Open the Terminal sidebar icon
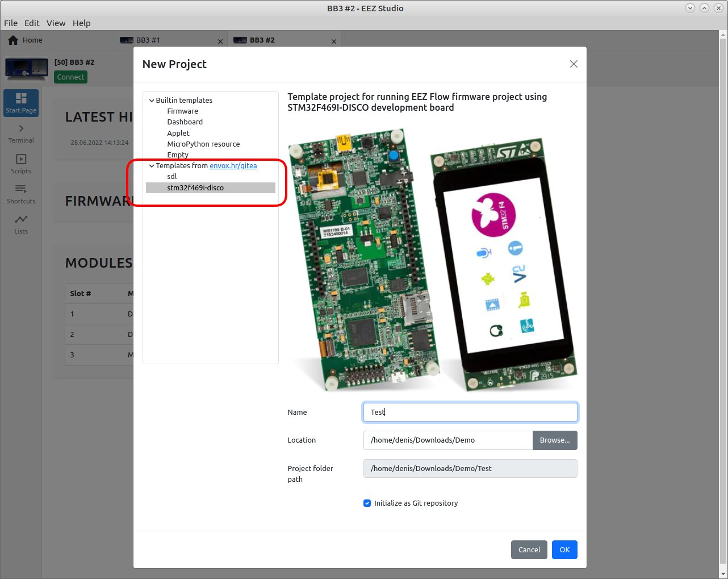The height and width of the screenshot is (579, 728). [21, 134]
